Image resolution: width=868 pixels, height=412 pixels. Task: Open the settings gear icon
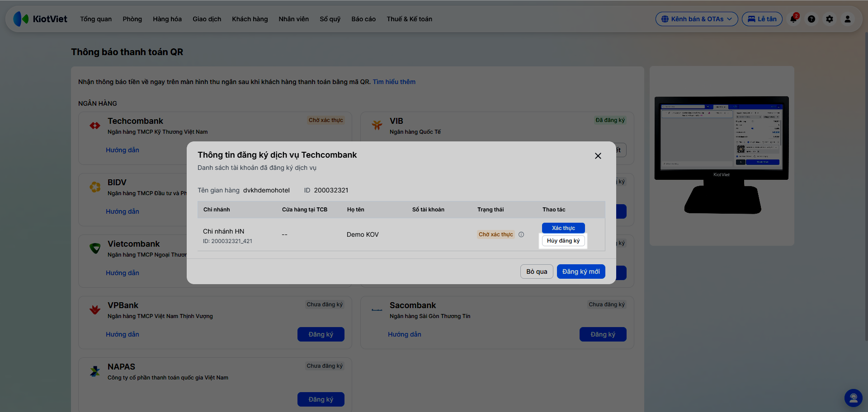[830, 19]
